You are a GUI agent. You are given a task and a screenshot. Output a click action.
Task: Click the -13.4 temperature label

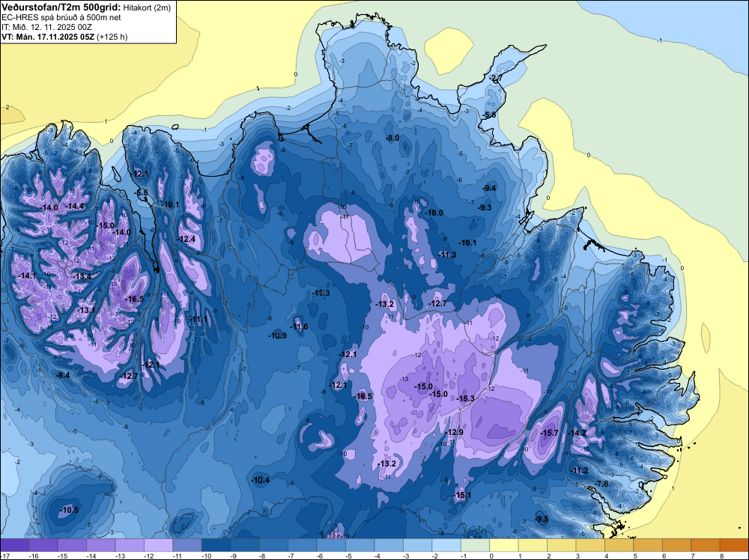(x=82, y=276)
